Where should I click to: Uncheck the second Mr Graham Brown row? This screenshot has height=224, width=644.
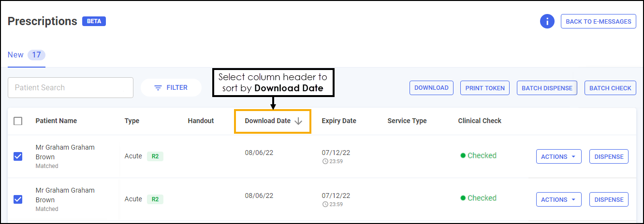(x=18, y=199)
